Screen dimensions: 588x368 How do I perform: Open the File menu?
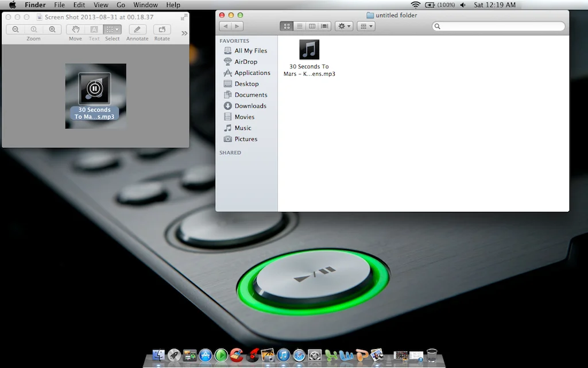59,5
